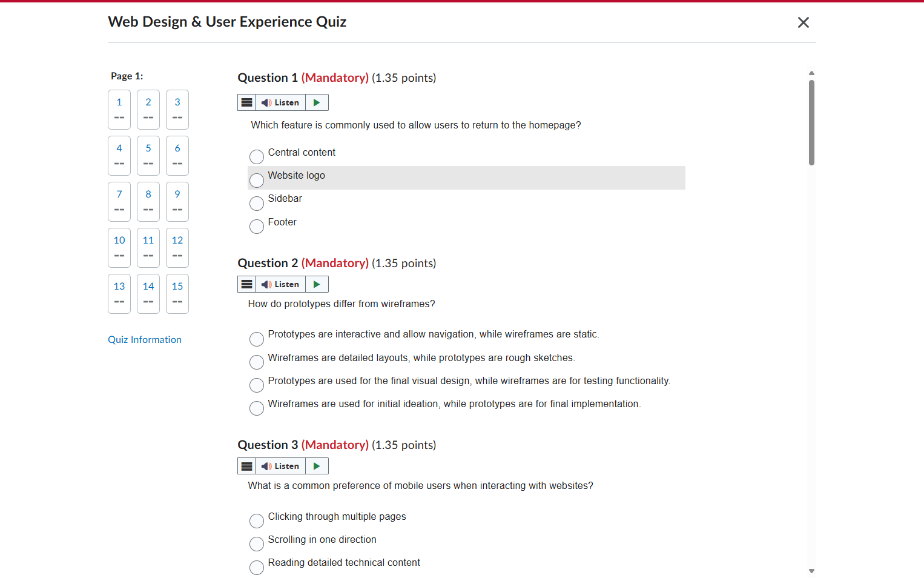Viewport: 924px width, 578px height.
Task: Select the 'Website logo' answer
Action: 257,180
